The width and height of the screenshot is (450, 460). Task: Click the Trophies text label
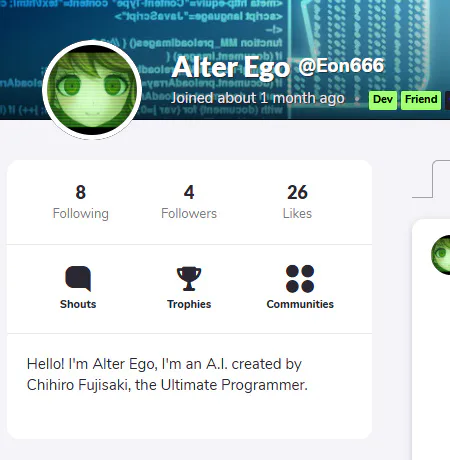[189, 304]
